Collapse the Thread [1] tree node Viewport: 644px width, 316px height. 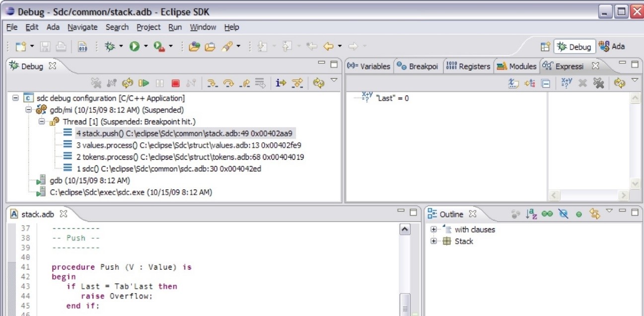(42, 122)
